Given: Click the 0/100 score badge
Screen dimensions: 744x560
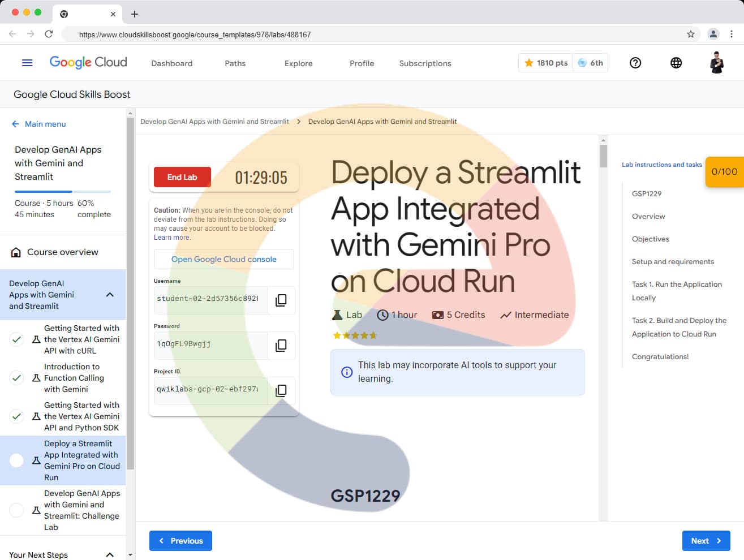Looking at the screenshot, I should (x=724, y=171).
